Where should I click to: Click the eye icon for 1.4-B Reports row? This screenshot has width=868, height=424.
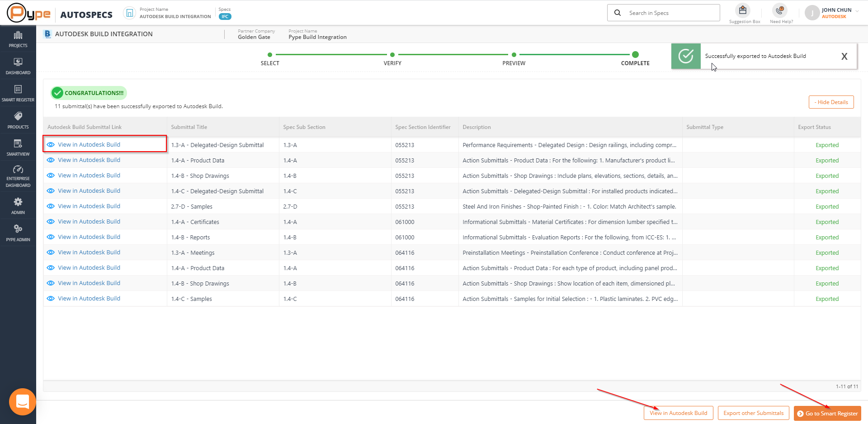51,237
